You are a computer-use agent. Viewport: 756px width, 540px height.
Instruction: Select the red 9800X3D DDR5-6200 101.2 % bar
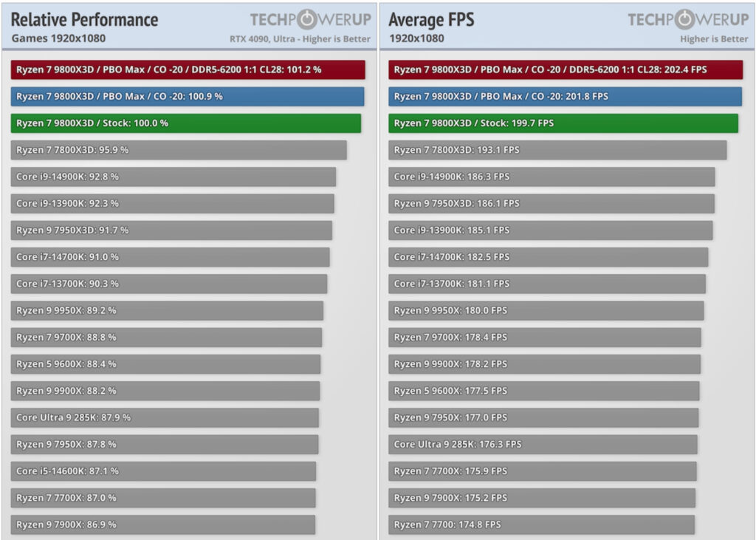point(188,69)
